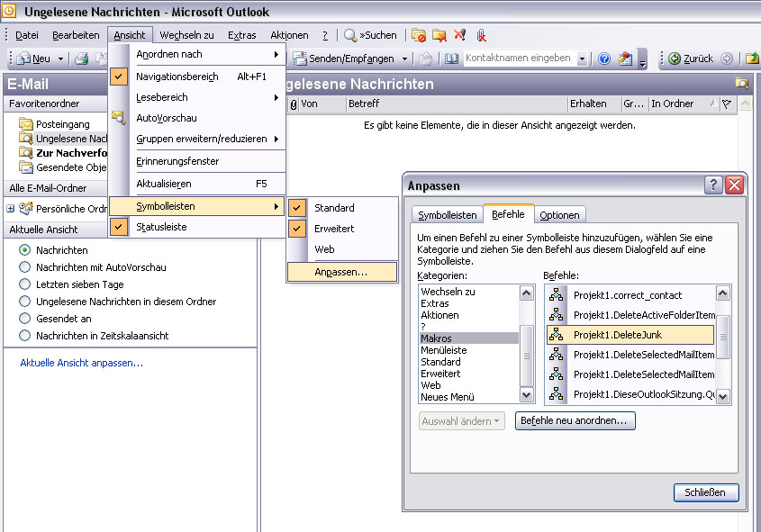Click the folder-with-stop-sign macro icon
This screenshot has width=761, height=532.
pos(419,35)
